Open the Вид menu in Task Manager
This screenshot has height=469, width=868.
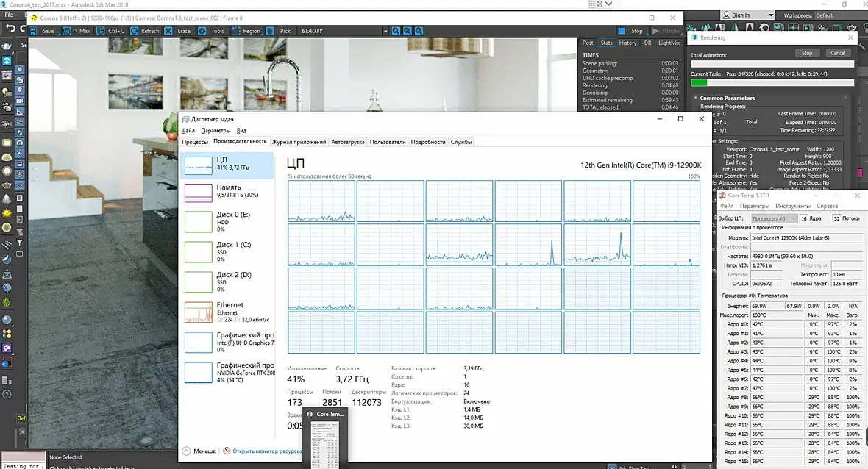[241, 131]
